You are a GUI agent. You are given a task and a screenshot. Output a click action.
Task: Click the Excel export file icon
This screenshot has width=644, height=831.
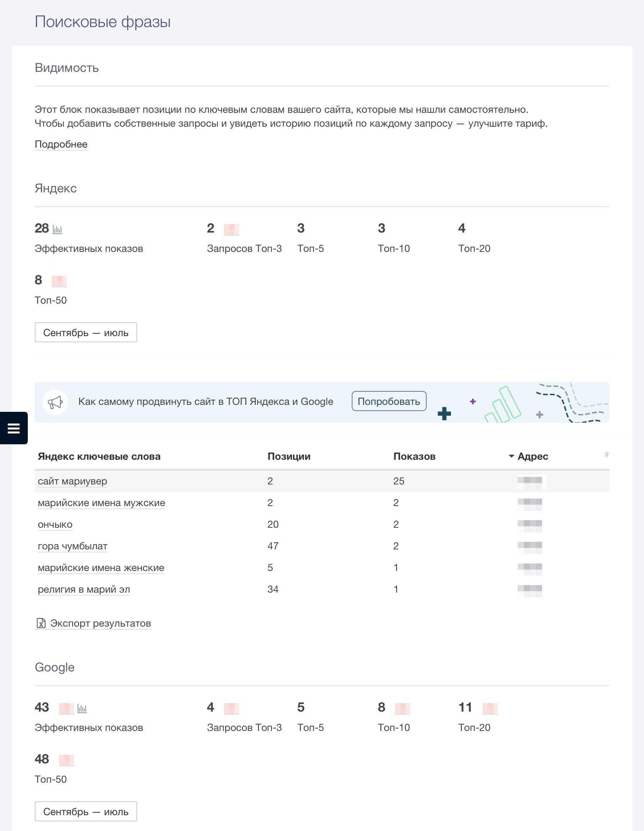pyautogui.click(x=41, y=623)
